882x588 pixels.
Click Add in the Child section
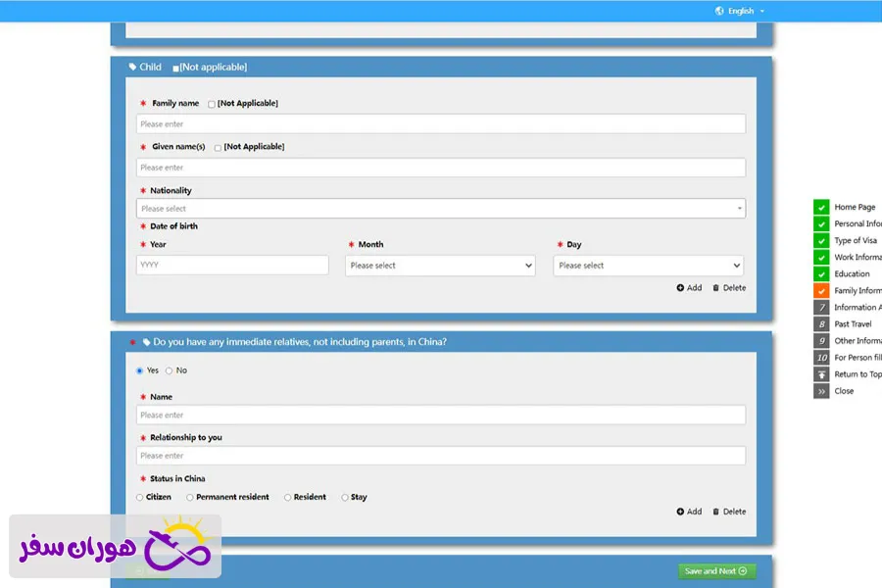coord(689,288)
